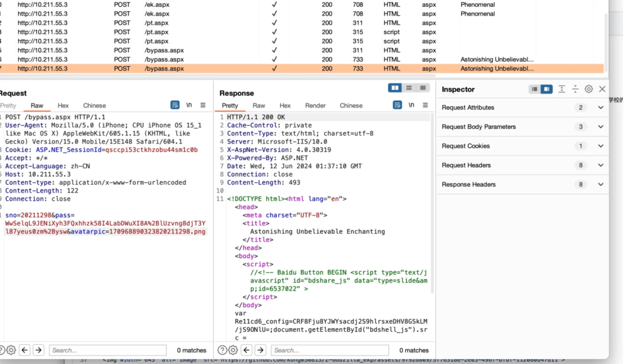Click the ASP.NET_SessionId cookie value

point(151,149)
